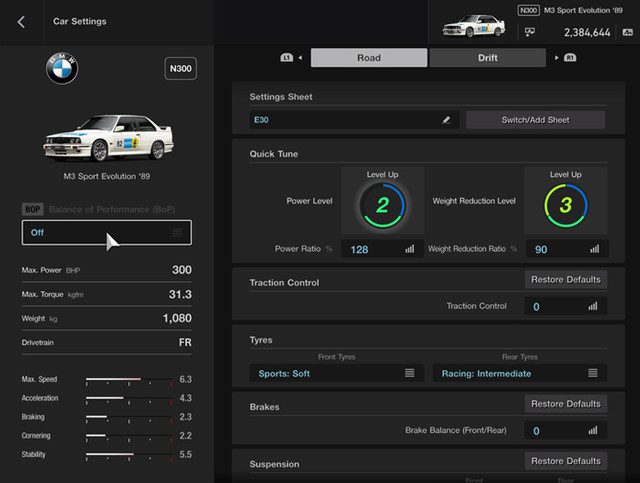Switch to the Road tab

(368, 58)
